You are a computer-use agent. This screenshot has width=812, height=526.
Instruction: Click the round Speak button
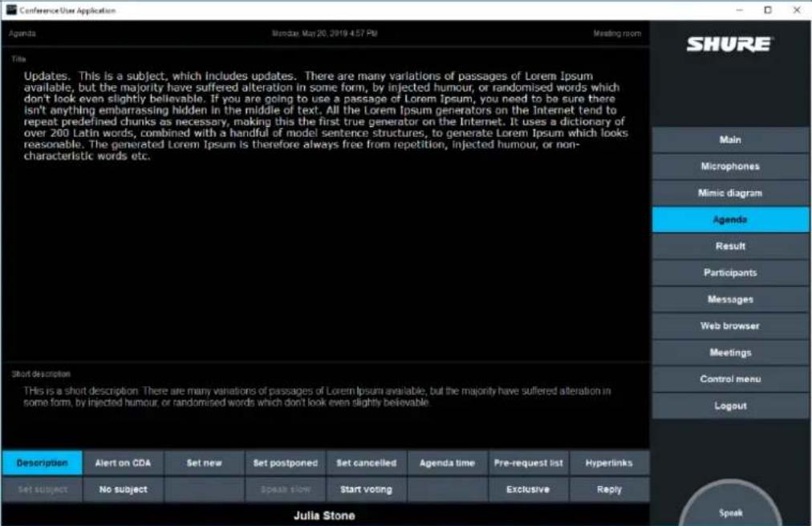point(730,508)
